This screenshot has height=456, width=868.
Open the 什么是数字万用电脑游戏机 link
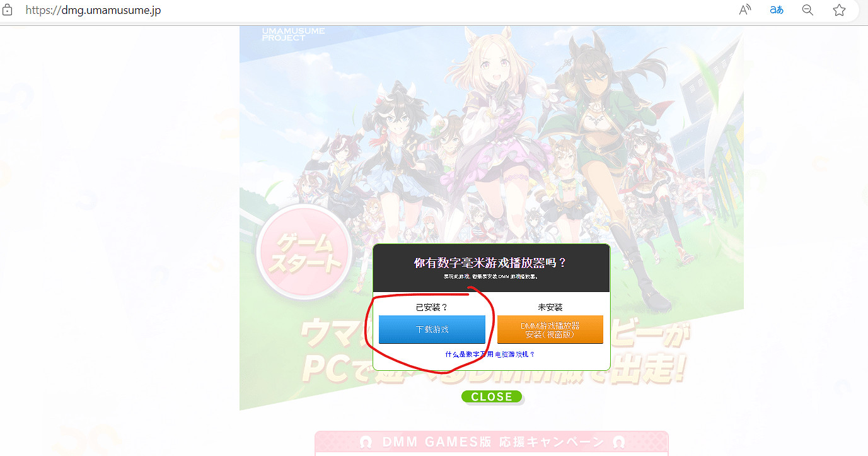click(x=490, y=354)
